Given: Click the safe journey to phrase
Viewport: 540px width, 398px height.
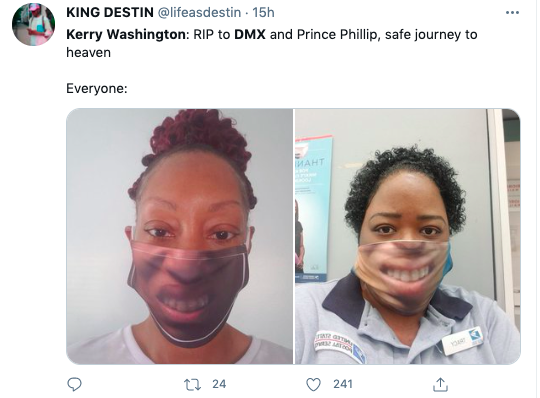Looking at the screenshot, I should [x=431, y=34].
